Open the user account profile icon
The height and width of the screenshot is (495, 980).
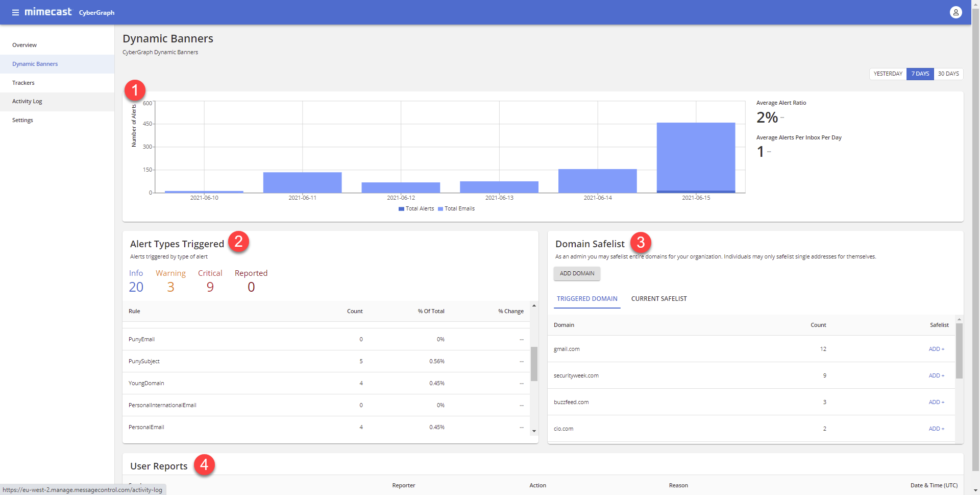point(955,12)
